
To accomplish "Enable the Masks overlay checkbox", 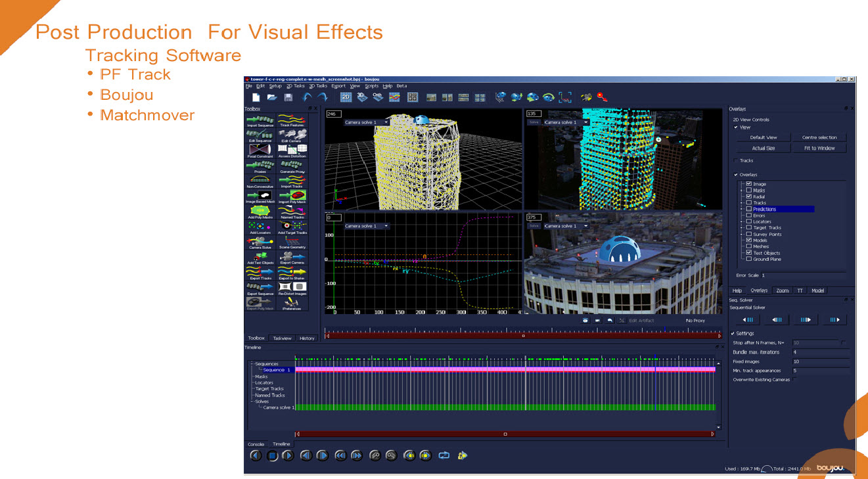I will point(749,191).
